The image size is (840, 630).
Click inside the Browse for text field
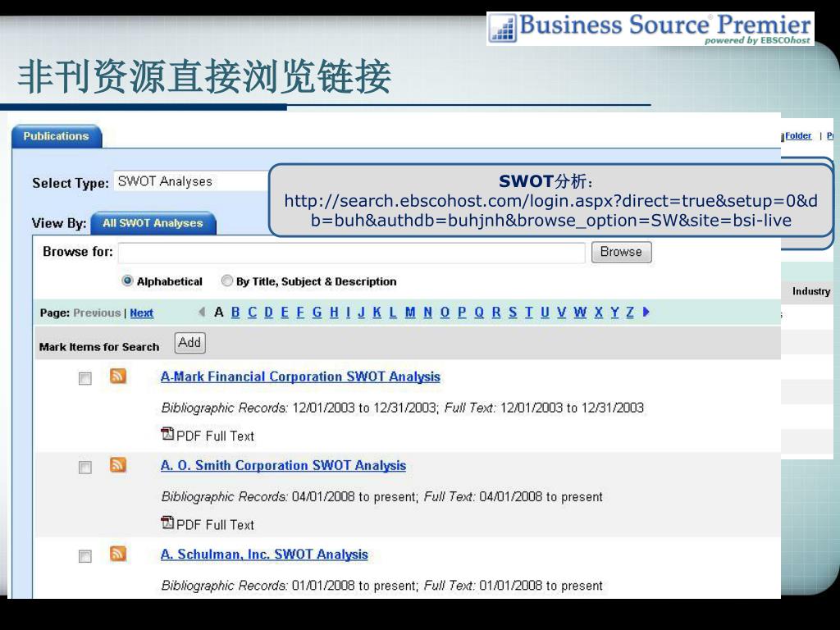click(351, 253)
